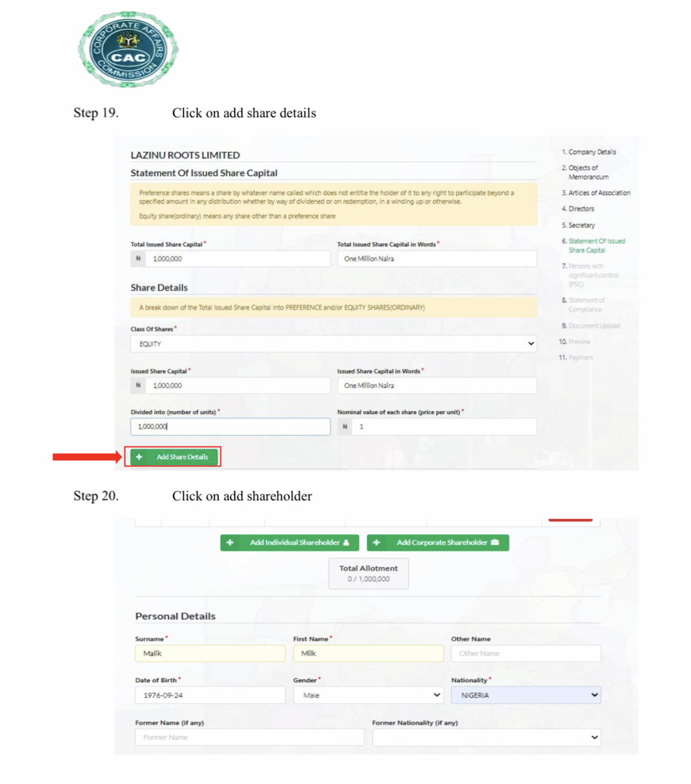Screen dimensions: 691x784
Task: Go to Company Details step
Action: coord(592,152)
